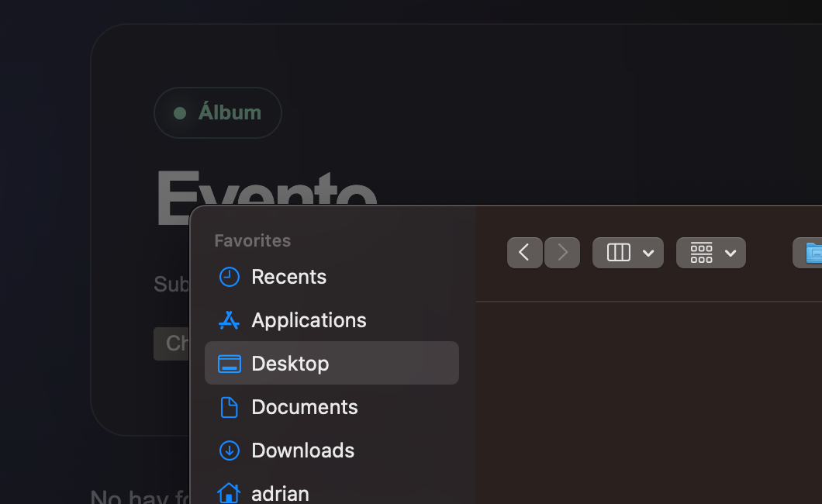Choose the Desktop folder in the sidebar
The image size is (822, 504).
331,363
